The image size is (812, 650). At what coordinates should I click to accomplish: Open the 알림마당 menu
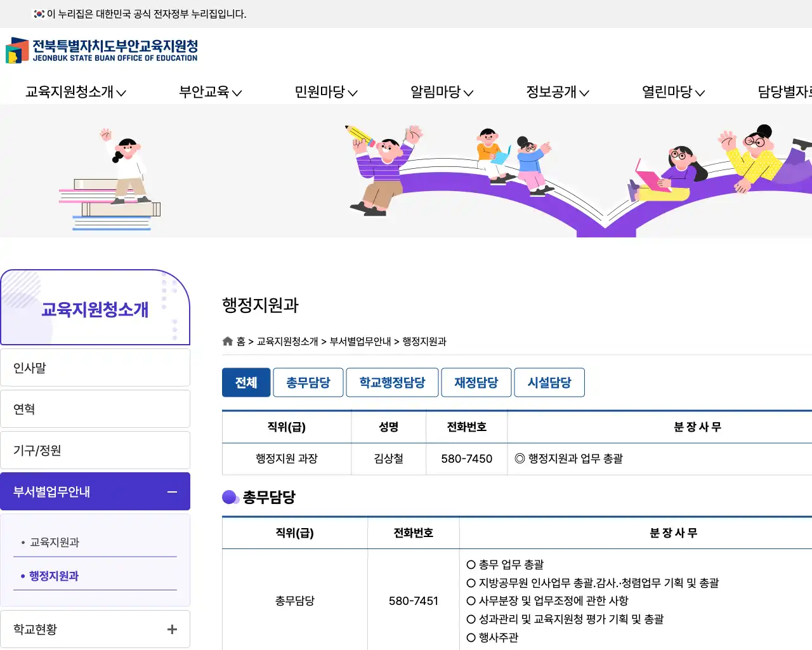[440, 91]
